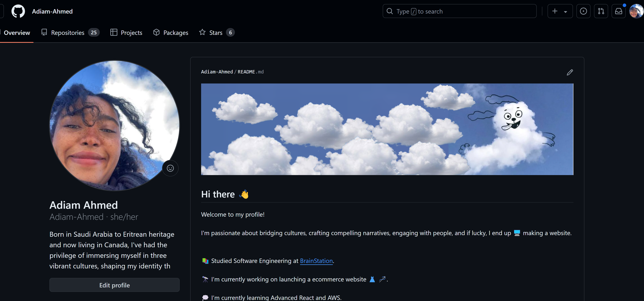Click the edit pencil icon on README
This screenshot has width=644, height=301.
tap(570, 72)
